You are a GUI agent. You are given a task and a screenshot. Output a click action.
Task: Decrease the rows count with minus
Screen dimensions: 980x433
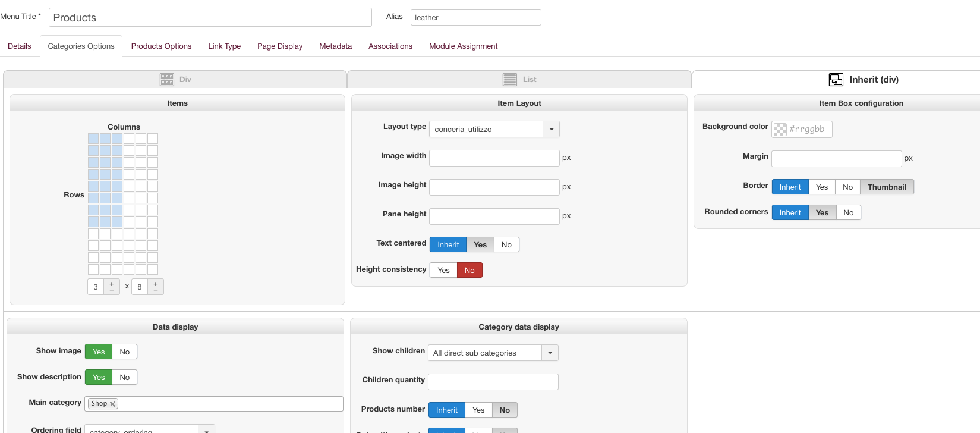156,291
